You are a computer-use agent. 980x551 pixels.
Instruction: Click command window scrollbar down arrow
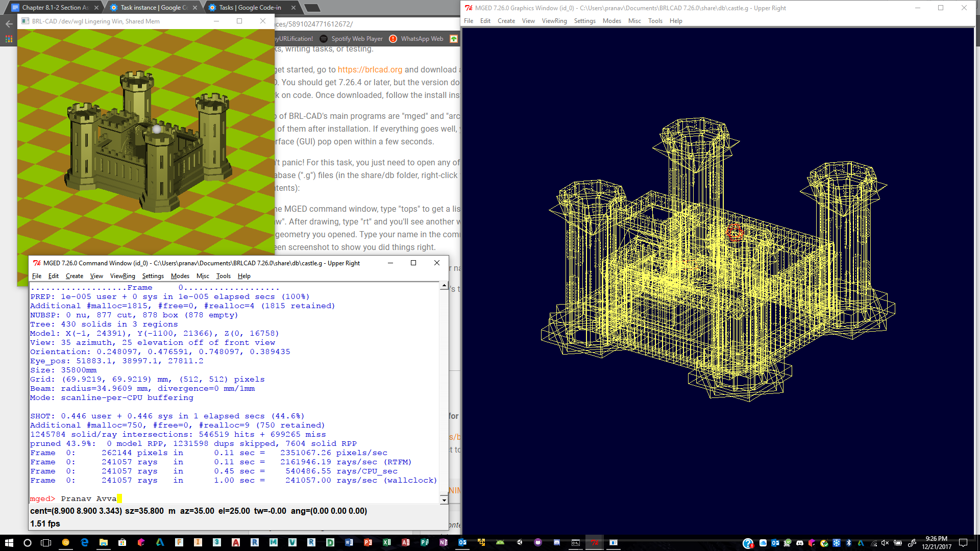pos(444,500)
